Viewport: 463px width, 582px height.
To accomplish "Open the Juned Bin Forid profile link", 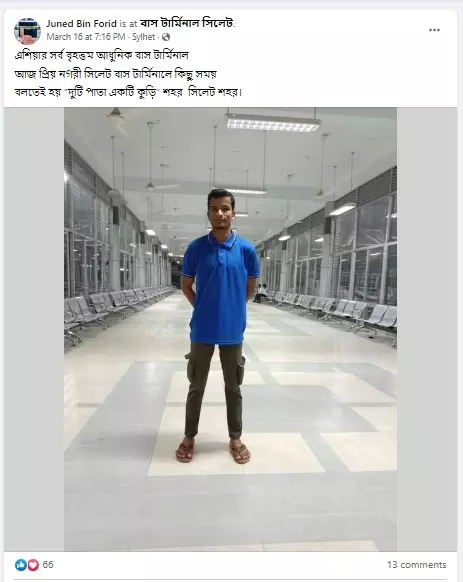I will [81, 24].
